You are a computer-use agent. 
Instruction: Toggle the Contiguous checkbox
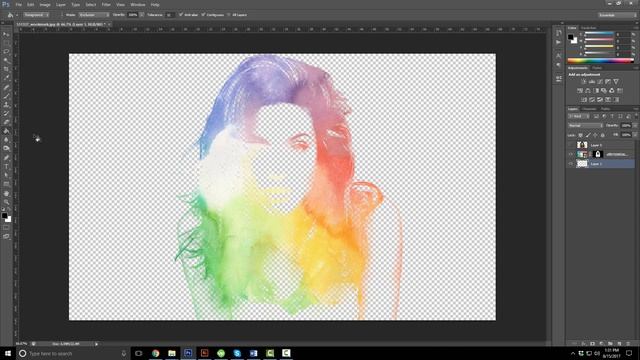coord(203,15)
